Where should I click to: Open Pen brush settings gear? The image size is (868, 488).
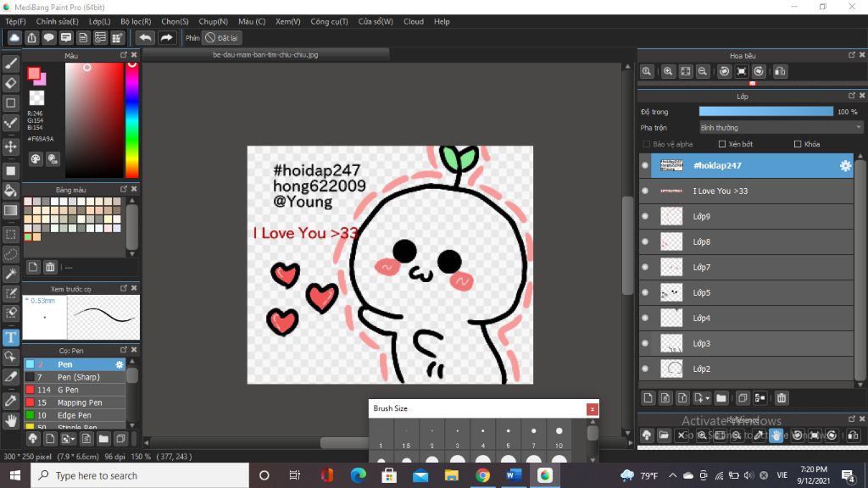pyautogui.click(x=119, y=364)
